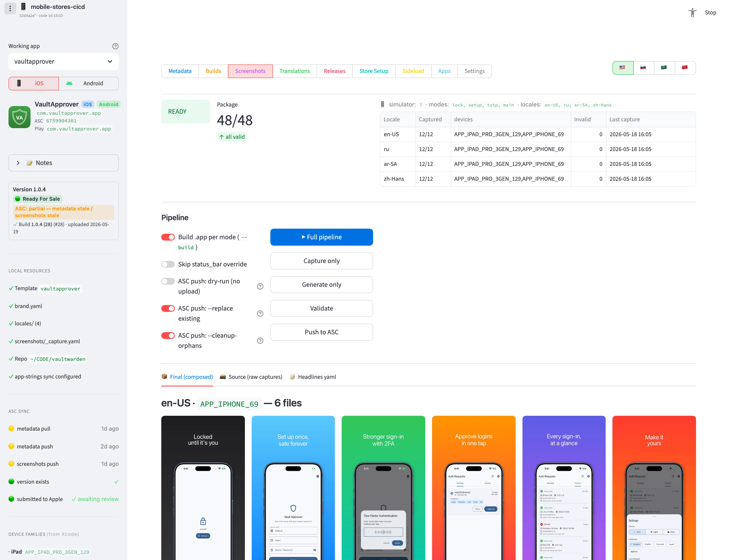Open the Sideload tab
This screenshot has width=730, height=560.
(413, 71)
